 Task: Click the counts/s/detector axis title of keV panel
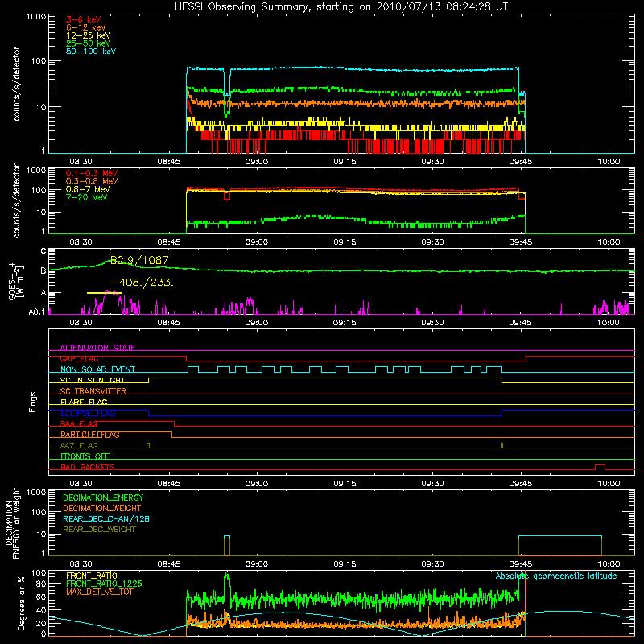[16, 84]
